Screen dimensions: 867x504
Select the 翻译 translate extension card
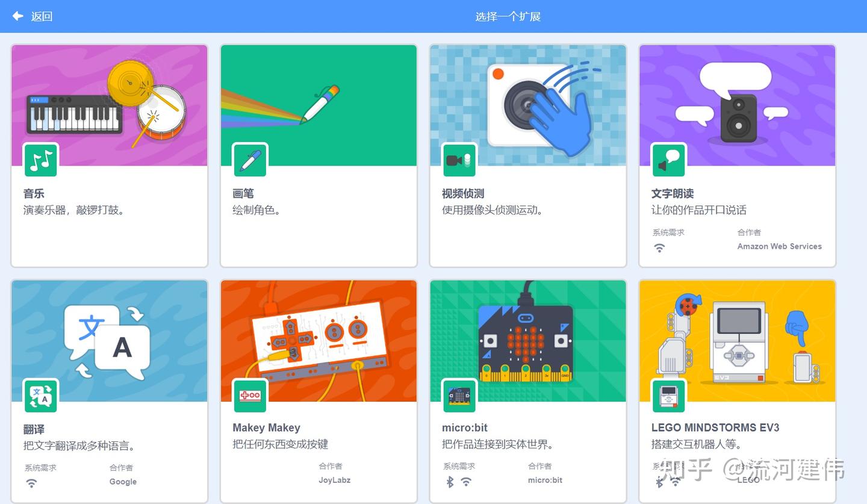point(110,340)
